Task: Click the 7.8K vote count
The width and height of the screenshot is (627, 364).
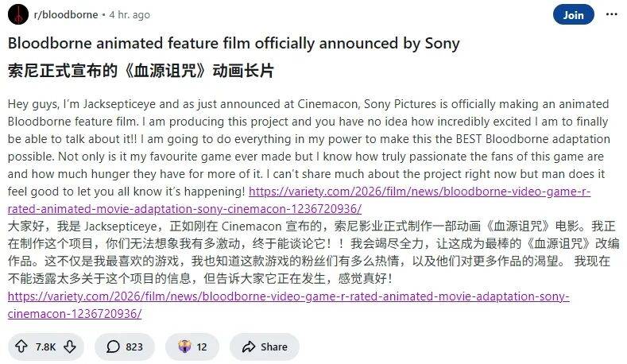Action: tap(46, 347)
